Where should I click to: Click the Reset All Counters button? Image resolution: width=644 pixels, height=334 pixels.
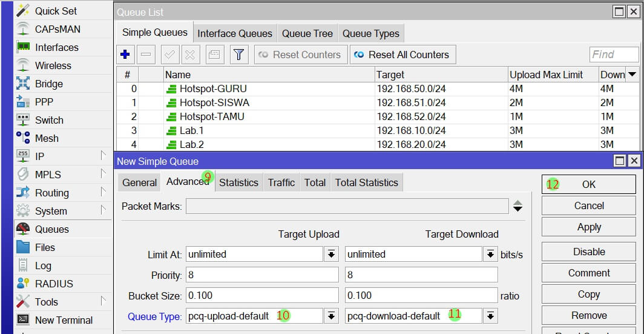(402, 55)
